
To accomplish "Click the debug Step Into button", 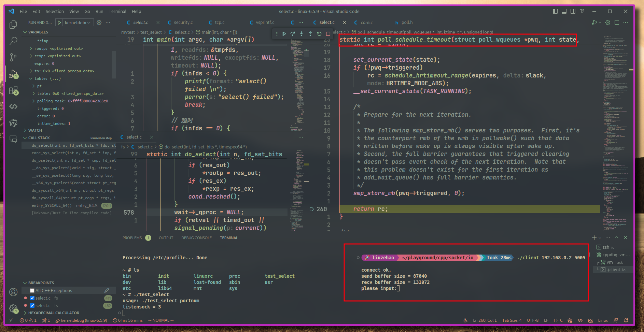I will click(302, 34).
